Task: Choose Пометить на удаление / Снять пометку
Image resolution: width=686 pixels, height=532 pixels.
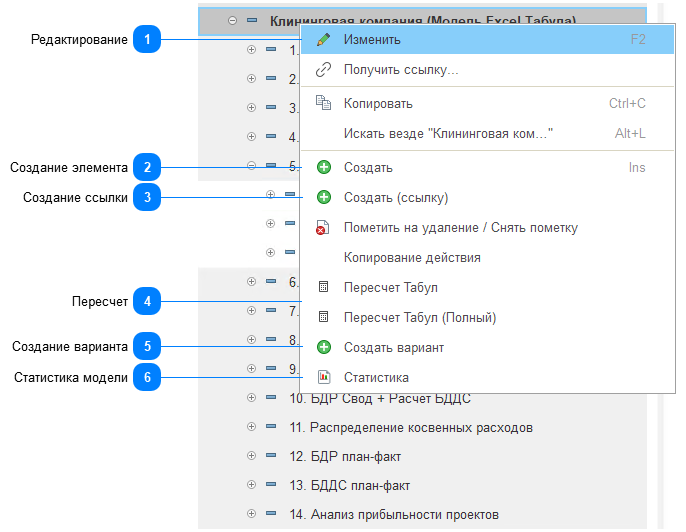Action: [x=487, y=228]
